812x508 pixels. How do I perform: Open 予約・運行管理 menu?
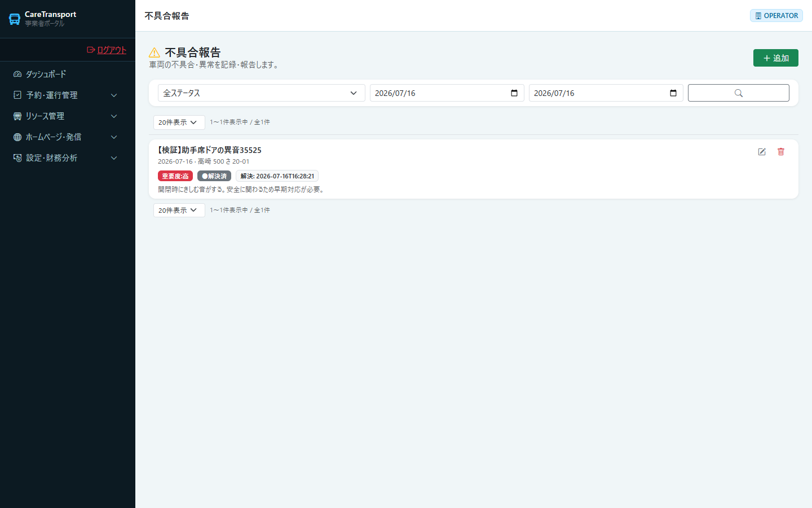68,95
